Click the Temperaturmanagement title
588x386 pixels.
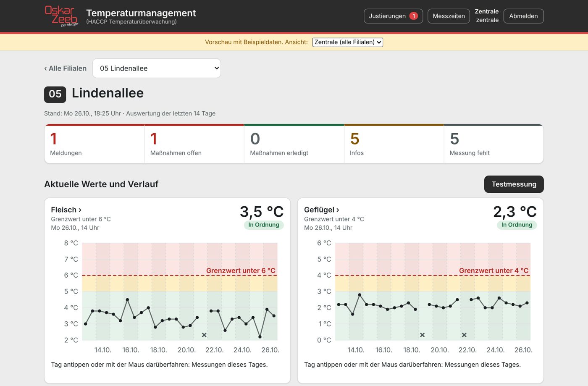pos(141,13)
